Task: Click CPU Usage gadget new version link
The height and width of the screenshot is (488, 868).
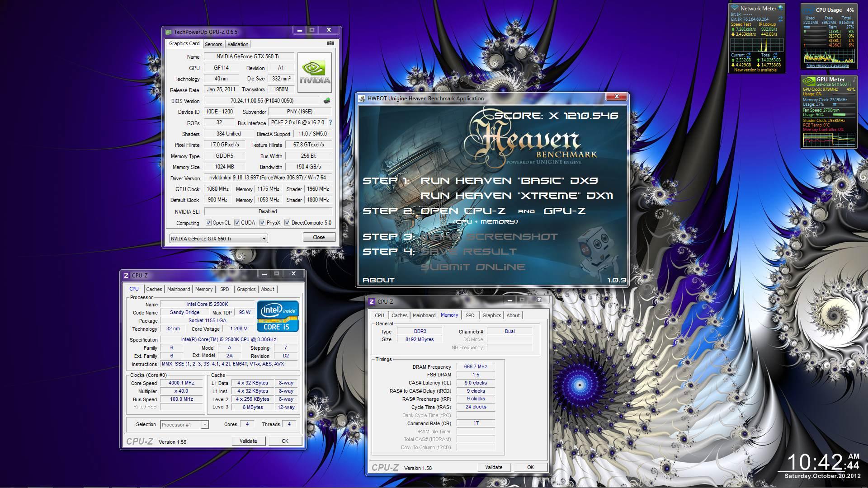Action: pos(828,66)
